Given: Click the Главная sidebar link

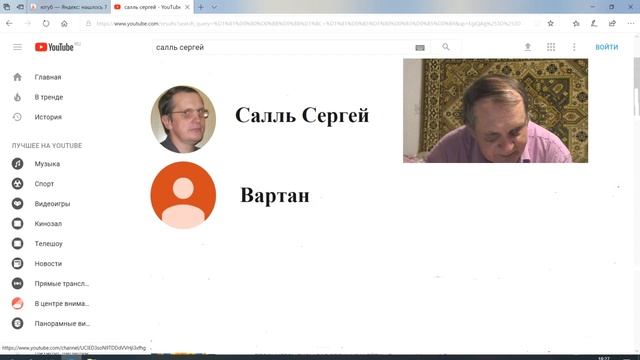Looking at the screenshot, I should (48, 77).
